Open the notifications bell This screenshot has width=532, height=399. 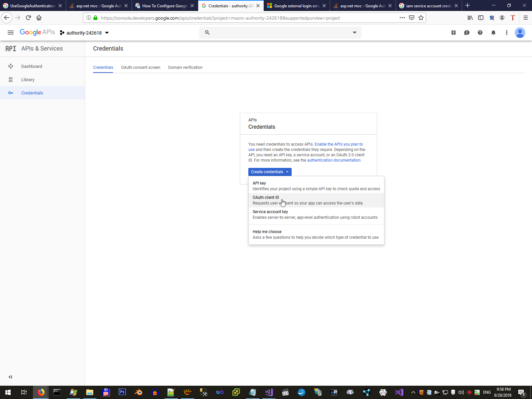tap(493, 33)
